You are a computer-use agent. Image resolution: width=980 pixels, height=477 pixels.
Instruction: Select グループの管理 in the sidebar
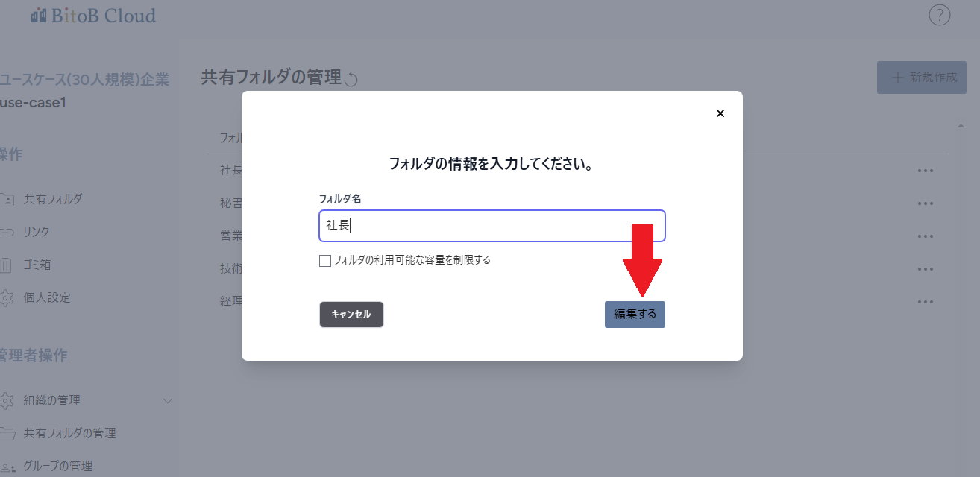(x=57, y=466)
